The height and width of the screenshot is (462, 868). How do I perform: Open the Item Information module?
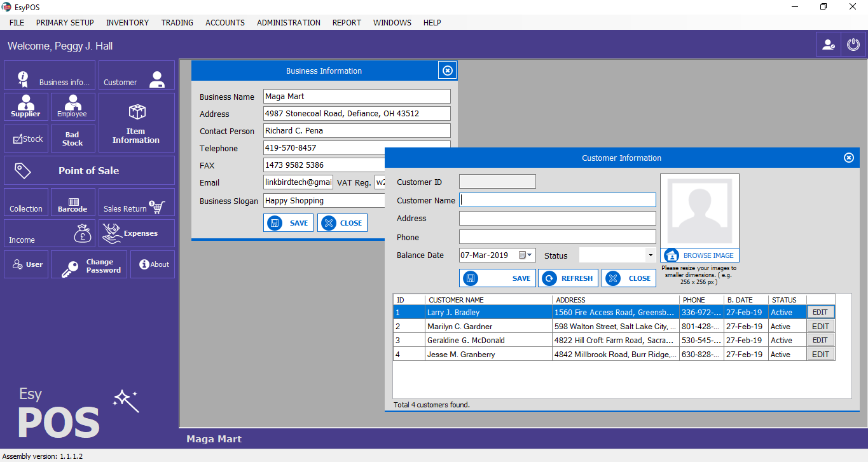pos(136,123)
